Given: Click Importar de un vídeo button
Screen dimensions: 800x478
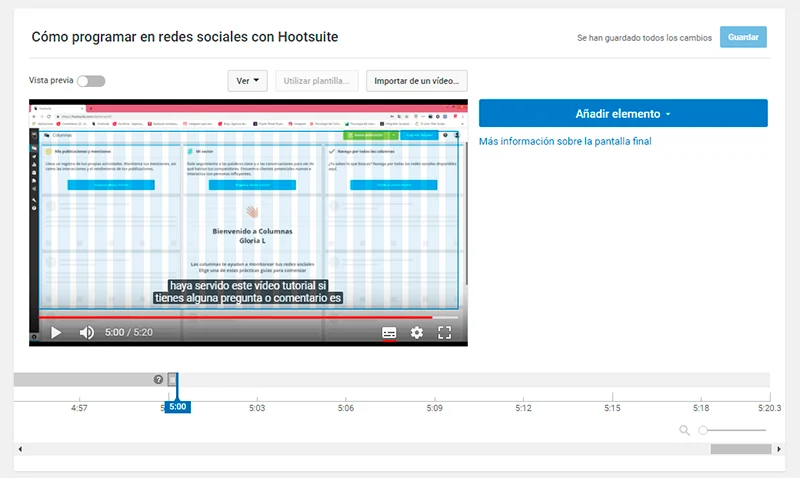Looking at the screenshot, I should (x=416, y=80).
